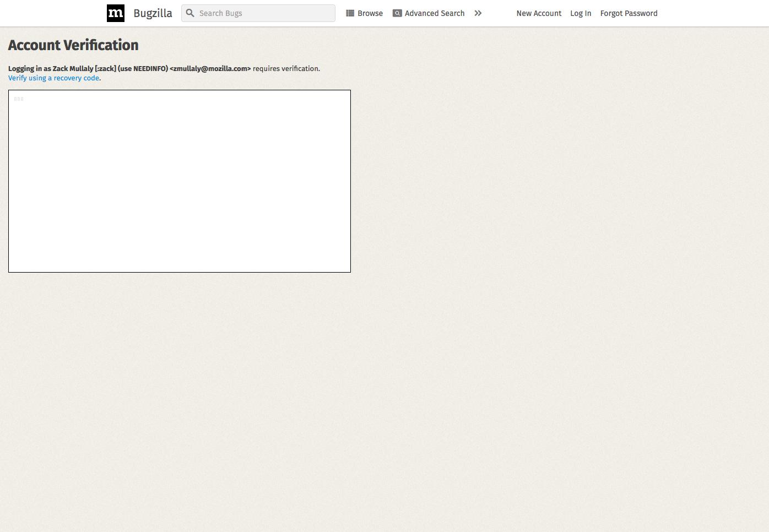Click inside the empty verification frame
Image resolution: width=769 pixels, height=532 pixels.
[180, 182]
